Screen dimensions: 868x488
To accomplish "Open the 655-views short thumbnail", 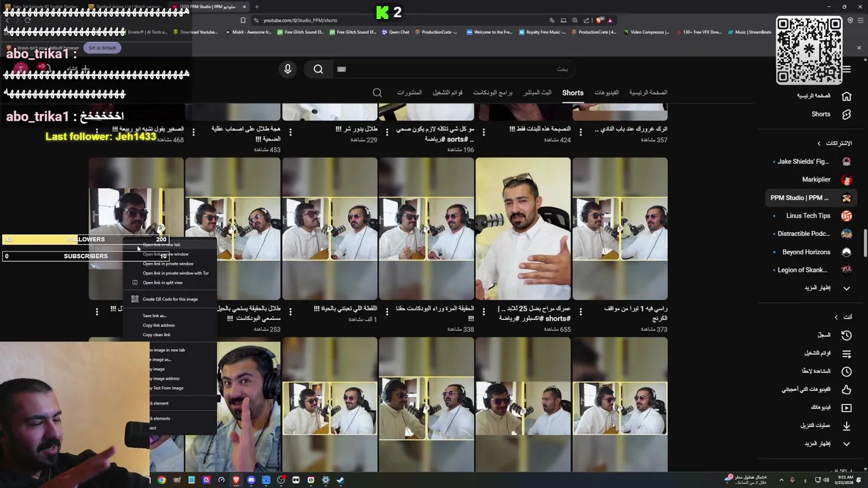I will 523,229.
